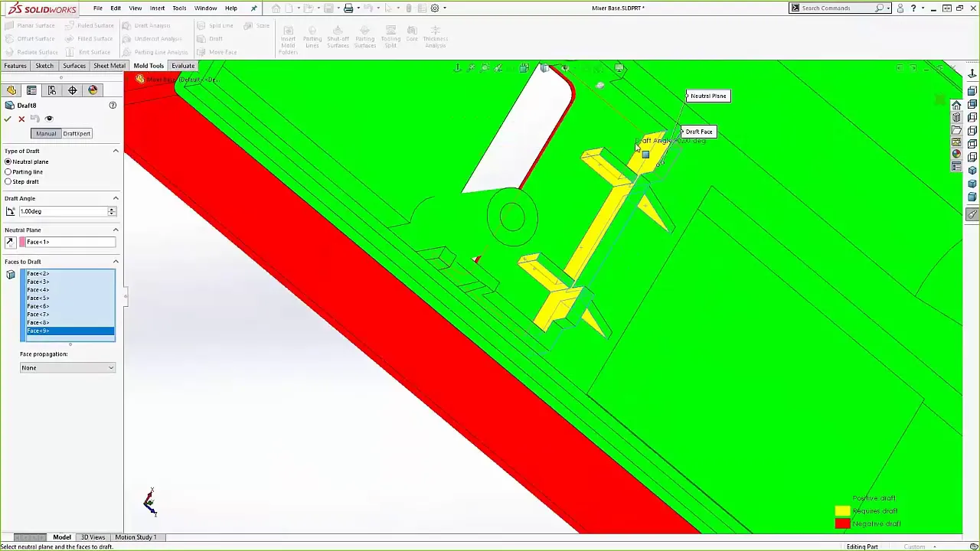Expand the Options gear dropdown arrow
980x551 pixels.
click(x=444, y=8)
